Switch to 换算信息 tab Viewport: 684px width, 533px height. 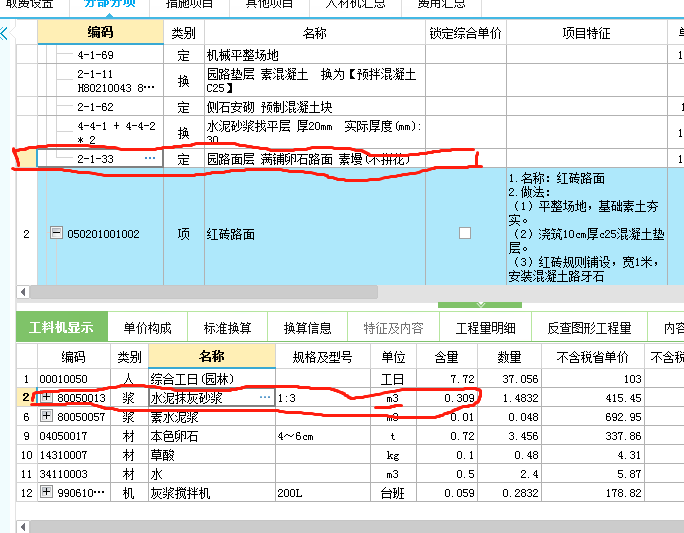coord(308,328)
